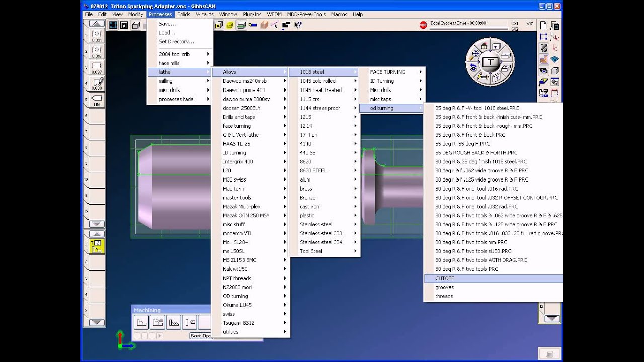Expand the 'face mills' submenu

point(180,63)
